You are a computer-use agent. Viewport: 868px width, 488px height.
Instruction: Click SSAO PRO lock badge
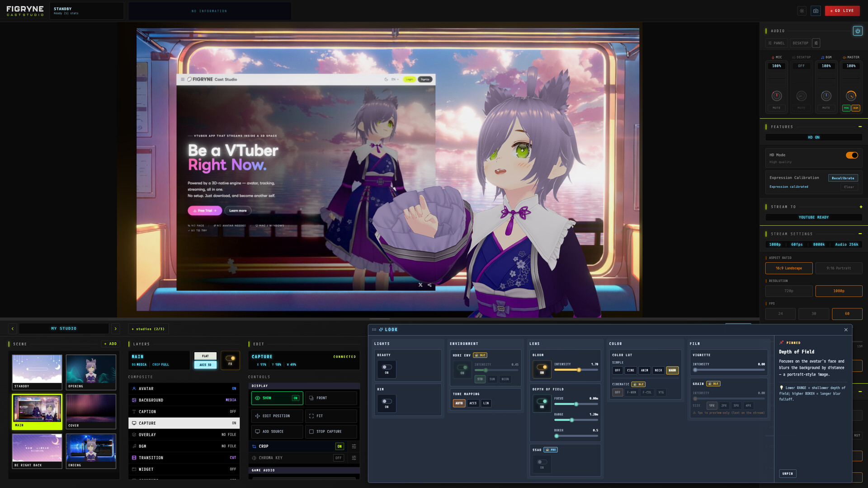[x=551, y=450]
